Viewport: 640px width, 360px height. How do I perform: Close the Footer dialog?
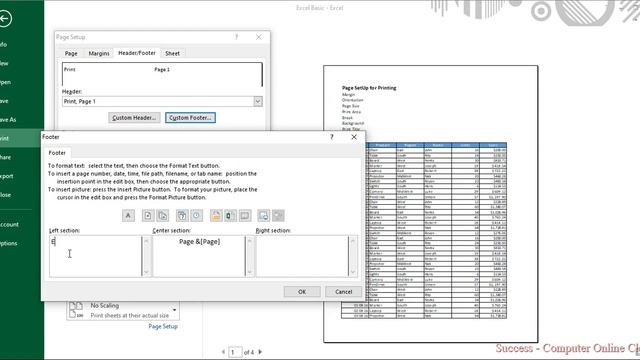tap(354, 137)
